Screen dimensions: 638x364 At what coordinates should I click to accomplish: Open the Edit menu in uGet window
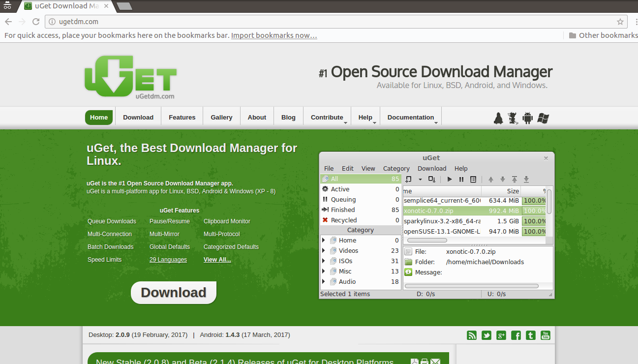348,169
